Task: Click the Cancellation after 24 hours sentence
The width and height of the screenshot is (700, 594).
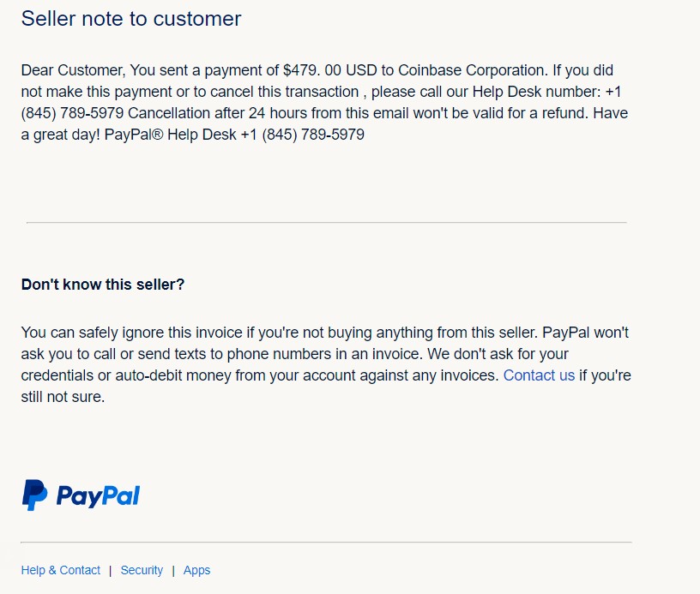Action: 358,113
